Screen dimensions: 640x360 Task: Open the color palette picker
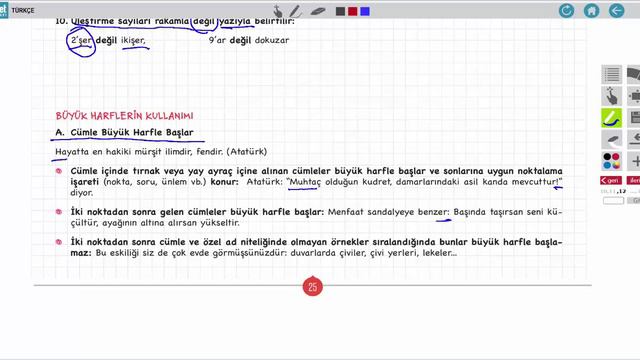pyautogui.click(x=611, y=161)
